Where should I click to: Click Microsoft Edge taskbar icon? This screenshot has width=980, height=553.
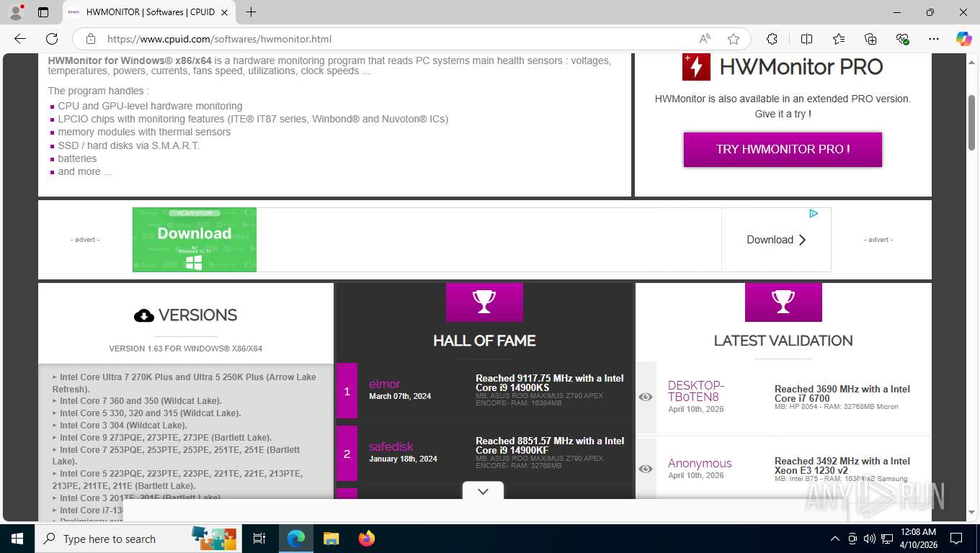pyautogui.click(x=295, y=539)
